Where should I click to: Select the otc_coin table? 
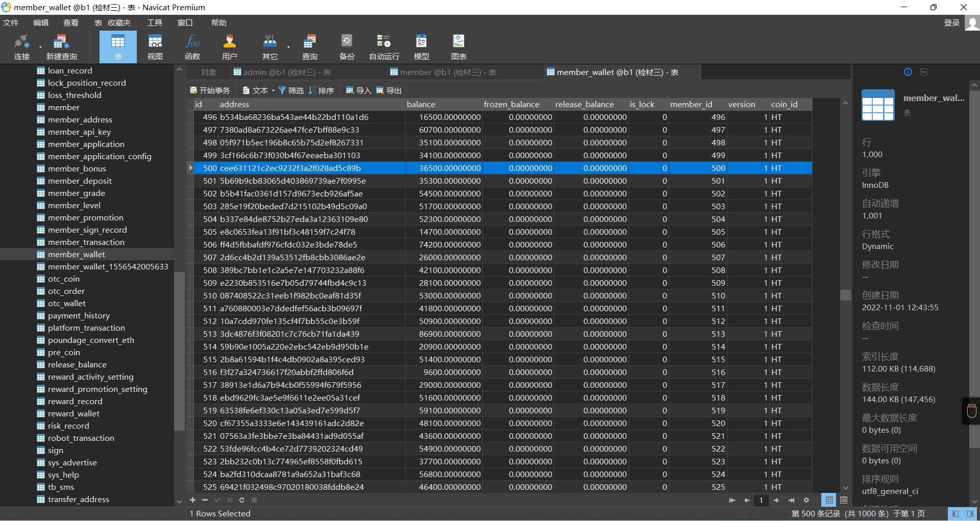click(64, 279)
